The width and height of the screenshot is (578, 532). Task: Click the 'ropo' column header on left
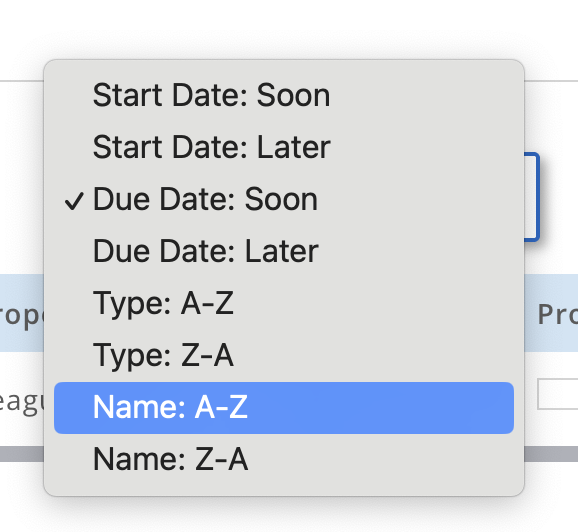tap(22, 316)
